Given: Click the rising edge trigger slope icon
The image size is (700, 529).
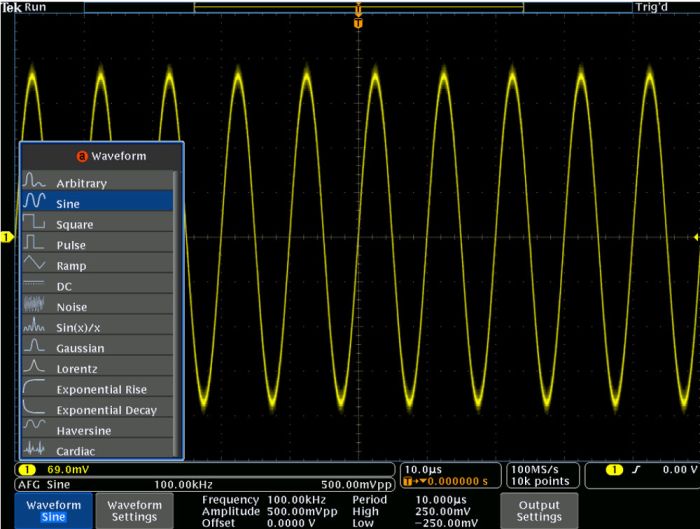Looking at the screenshot, I should coord(636,469).
